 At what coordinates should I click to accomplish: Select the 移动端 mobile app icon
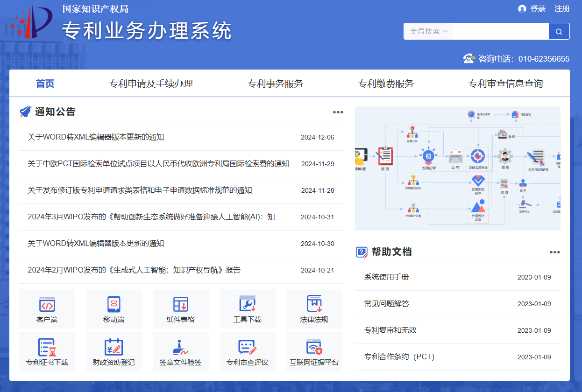coord(114,309)
